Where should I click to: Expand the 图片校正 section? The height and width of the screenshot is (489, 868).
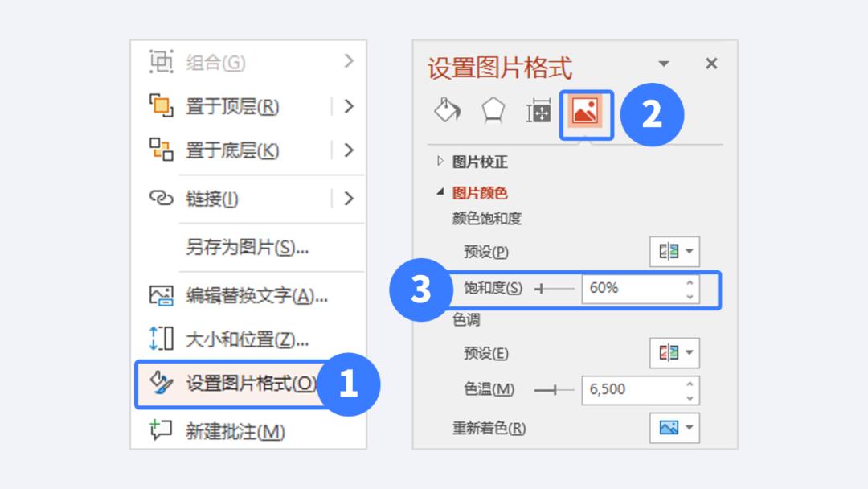pyautogui.click(x=440, y=160)
